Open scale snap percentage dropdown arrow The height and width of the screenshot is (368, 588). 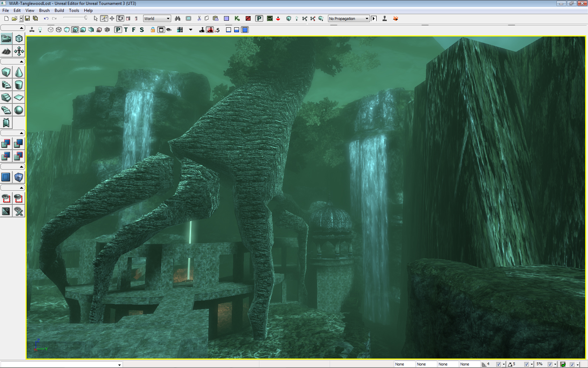tap(555, 364)
